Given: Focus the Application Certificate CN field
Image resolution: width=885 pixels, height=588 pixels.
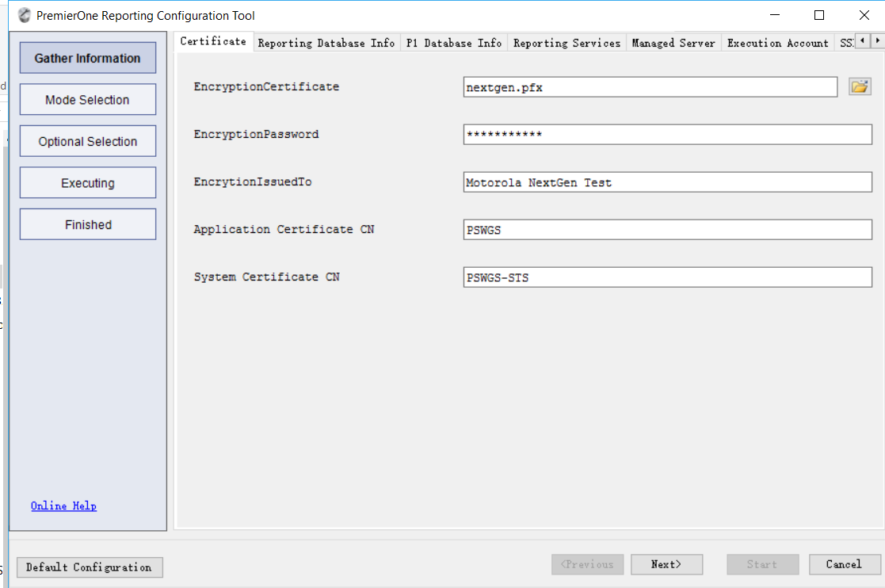Looking at the screenshot, I should [x=668, y=230].
